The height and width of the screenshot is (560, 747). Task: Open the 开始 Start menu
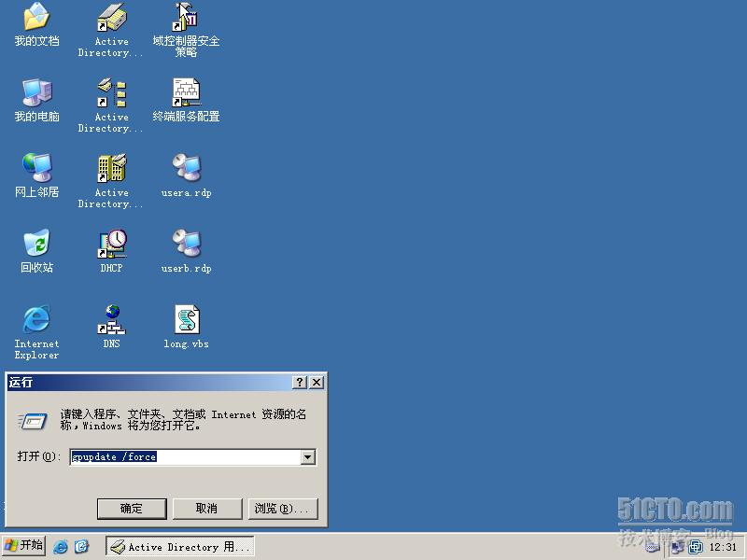[x=23, y=546]
